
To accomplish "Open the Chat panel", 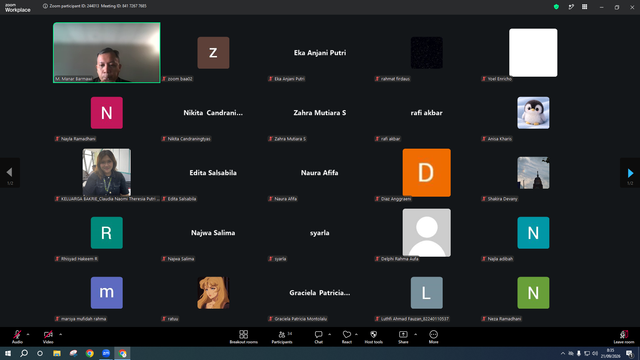I will 318,337.
